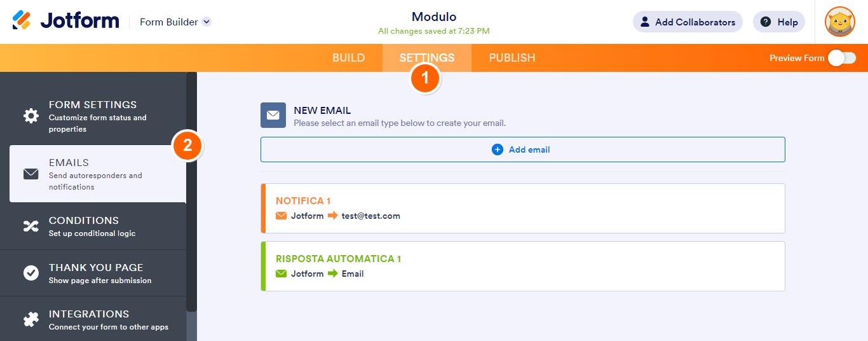
Task: Click the green Risposta Automatica envelope icon
Action: click(281, 274)
